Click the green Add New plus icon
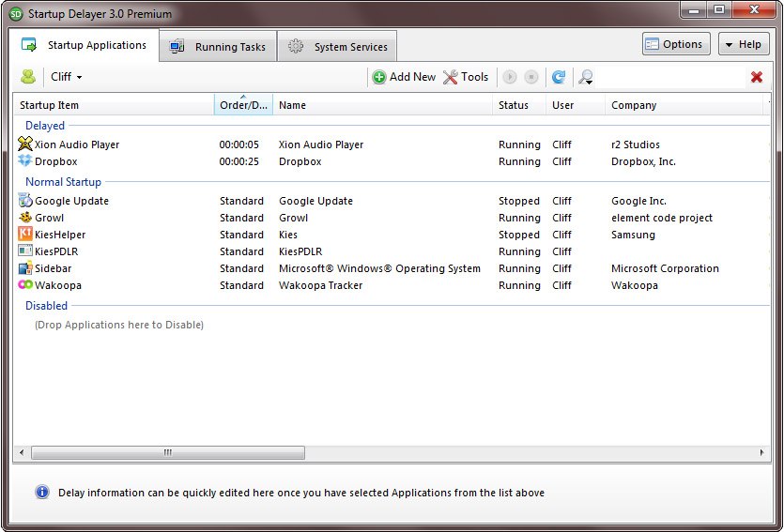784x532 pixels. [x=379, y=77]
